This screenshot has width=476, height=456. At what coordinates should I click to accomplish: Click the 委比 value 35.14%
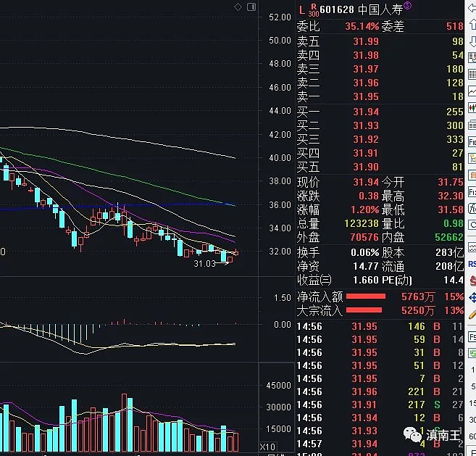click(x=362, y=26)
